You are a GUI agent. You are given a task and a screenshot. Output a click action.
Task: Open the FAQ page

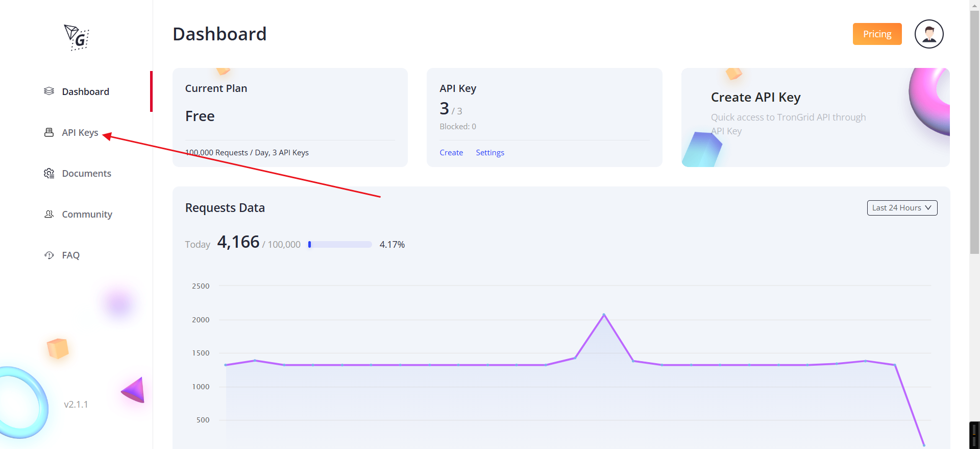click(x=70, y=255)
